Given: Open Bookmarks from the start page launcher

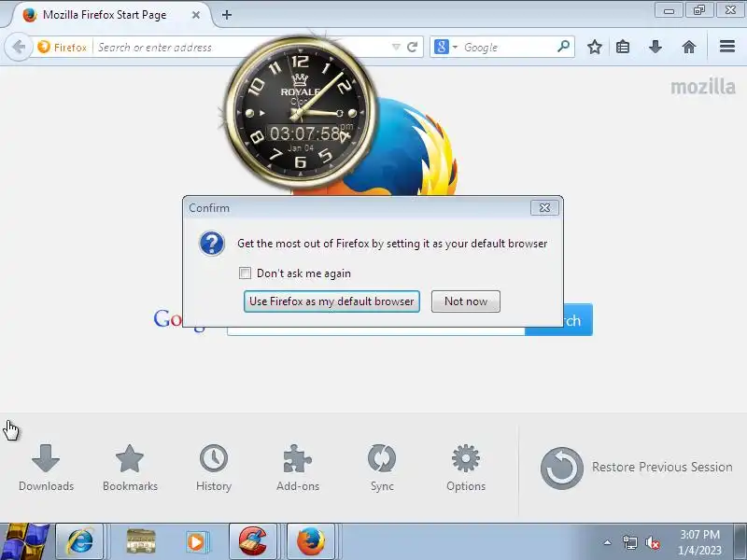Looking at the screenshot, I should (130, 468).
